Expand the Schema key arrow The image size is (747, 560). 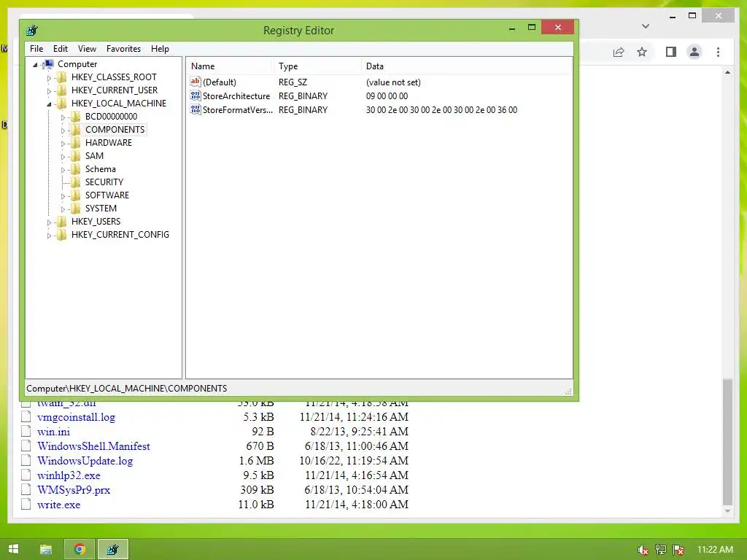click(x=63, y=169)
